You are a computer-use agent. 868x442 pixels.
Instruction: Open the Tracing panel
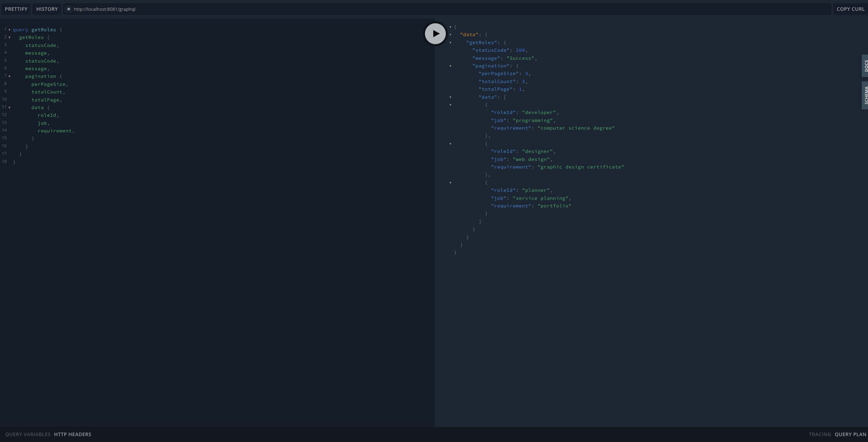820,434
